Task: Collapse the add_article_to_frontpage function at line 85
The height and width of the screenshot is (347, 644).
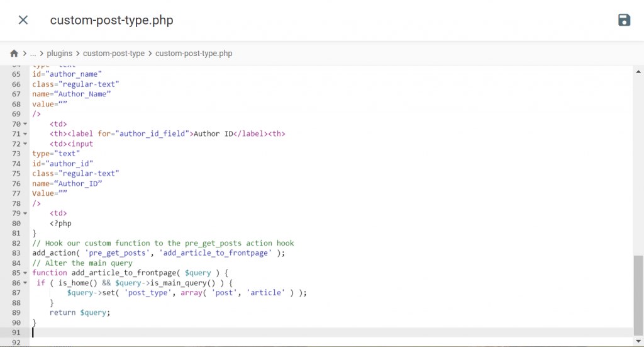Action: coord(25,273)
